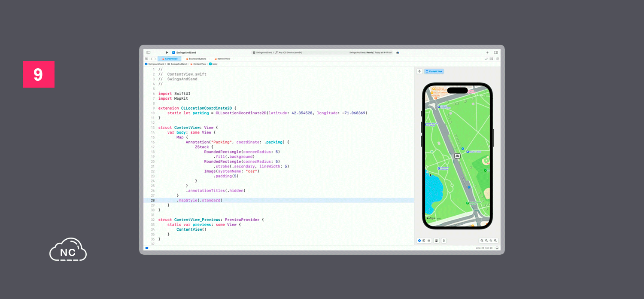Zoom out the canvas preview
Viewport: 644px width, 299px height.
click(482, 241)
